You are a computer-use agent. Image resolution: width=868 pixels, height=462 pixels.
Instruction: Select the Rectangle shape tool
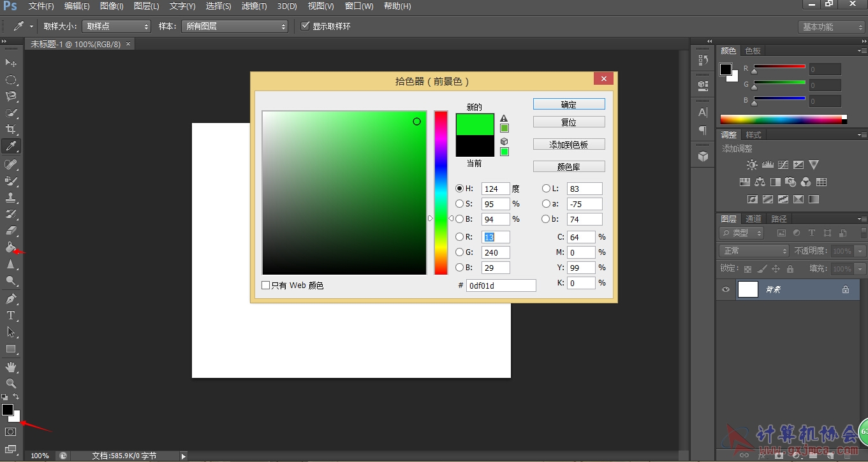[11, 349]
